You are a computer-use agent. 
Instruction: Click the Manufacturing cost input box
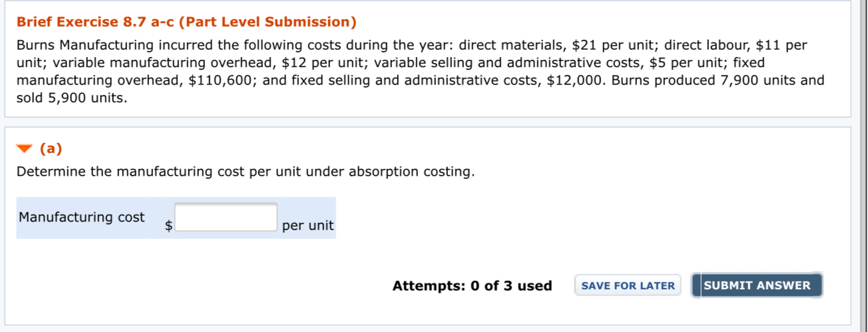point(227,218)
